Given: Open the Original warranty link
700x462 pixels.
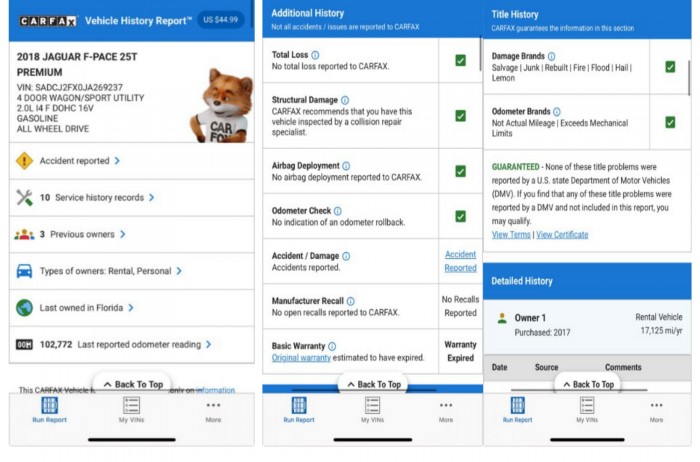Looking at the screenshot, I should pyautogui.click(x=301, y=358).
